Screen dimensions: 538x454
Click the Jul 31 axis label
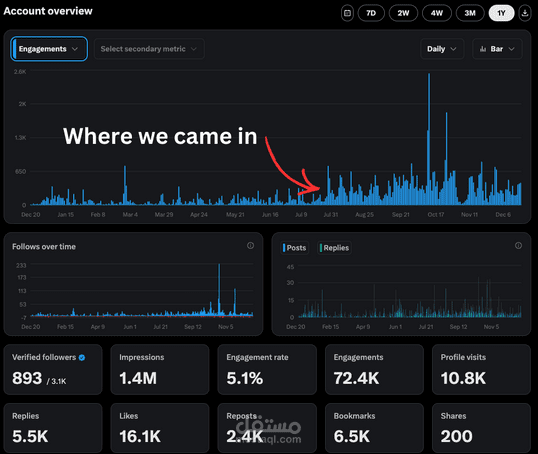pyautogui.click(x=331, y=214)
